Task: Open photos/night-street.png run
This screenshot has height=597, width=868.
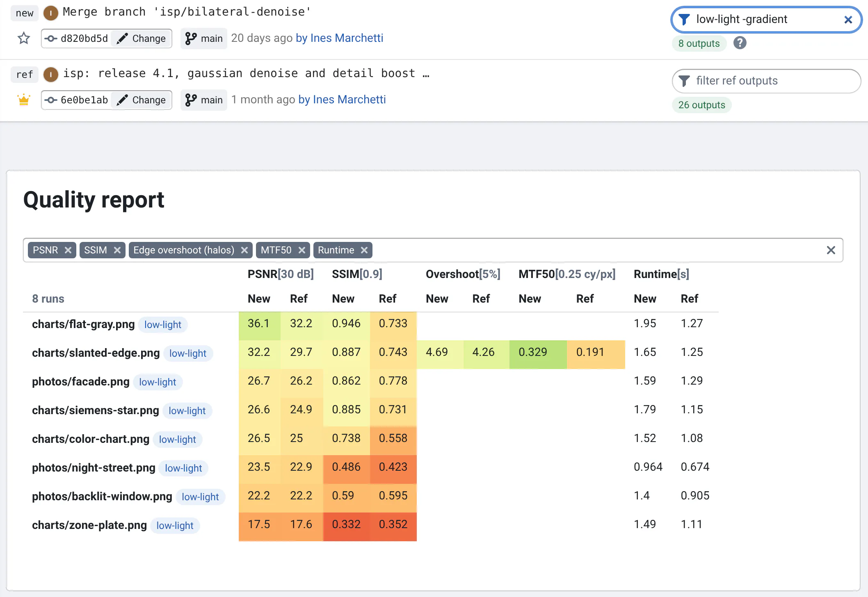Action: point(94,468)
